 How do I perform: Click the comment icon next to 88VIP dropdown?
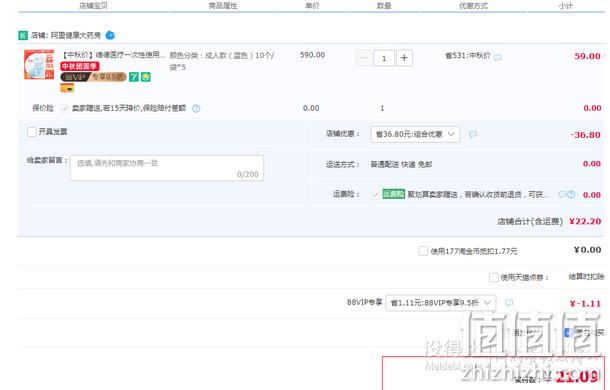tap(509, 302)
